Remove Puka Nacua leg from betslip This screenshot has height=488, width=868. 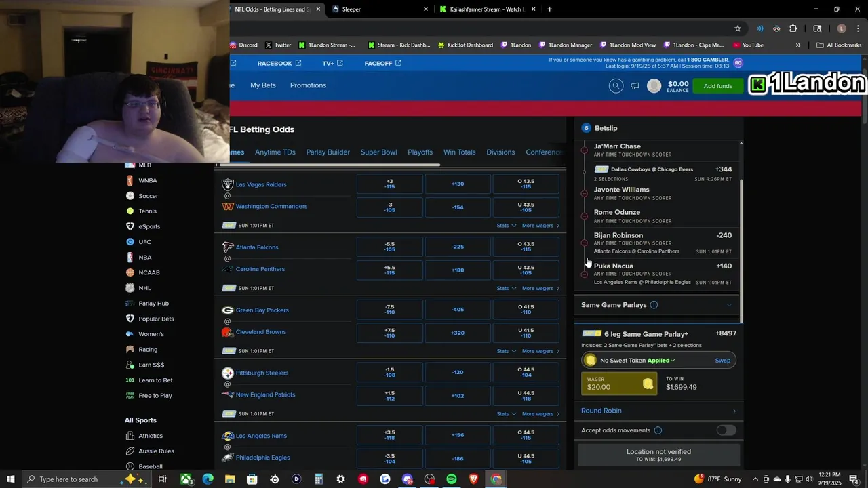click(585, 274)
